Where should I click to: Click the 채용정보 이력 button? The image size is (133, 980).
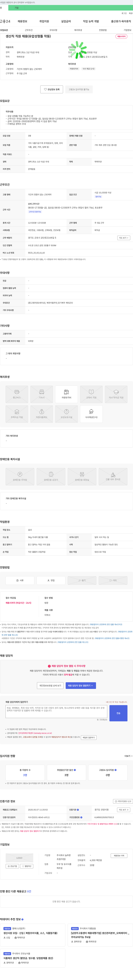[x=119, y=856]
